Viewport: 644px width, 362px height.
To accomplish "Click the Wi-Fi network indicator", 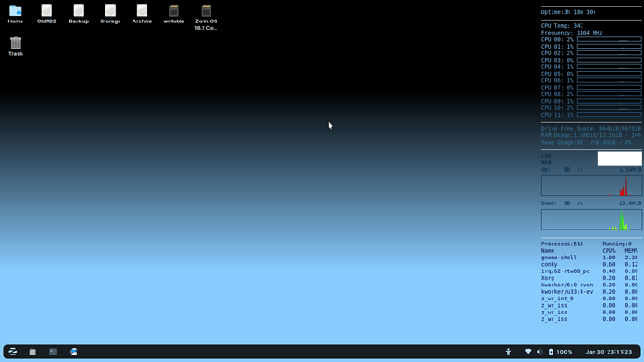I will click(x=528, y=352).
